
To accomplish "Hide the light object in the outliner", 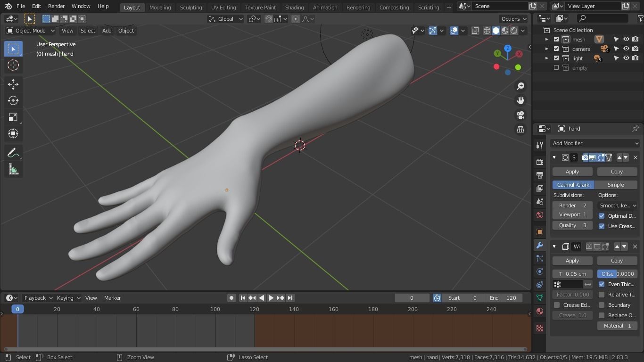I will tap(626, 58).
